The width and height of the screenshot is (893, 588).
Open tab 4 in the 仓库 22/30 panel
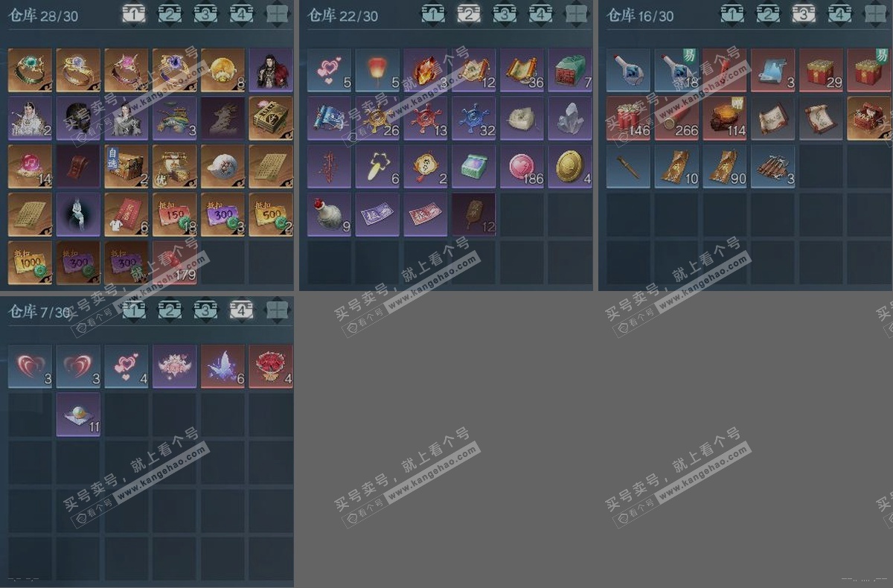pos(540,14)
